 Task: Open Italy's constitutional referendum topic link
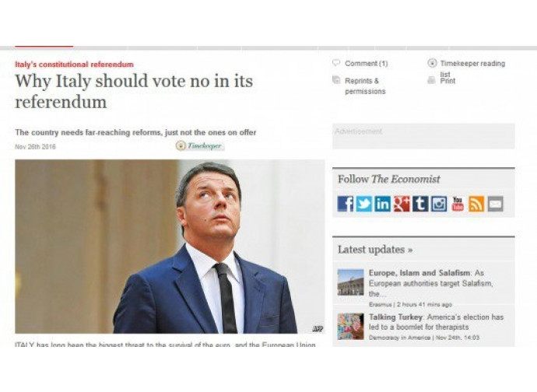coord(74,65)
